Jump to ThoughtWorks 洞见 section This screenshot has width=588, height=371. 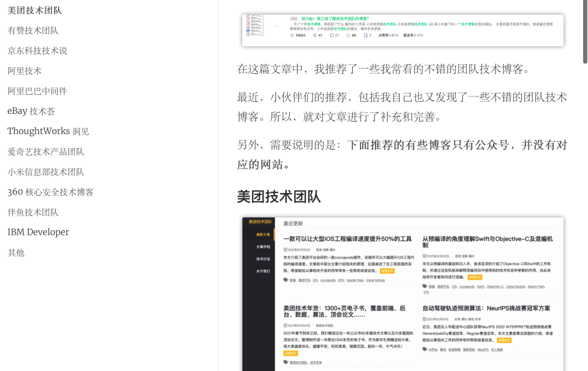click(x=48, y=131)
